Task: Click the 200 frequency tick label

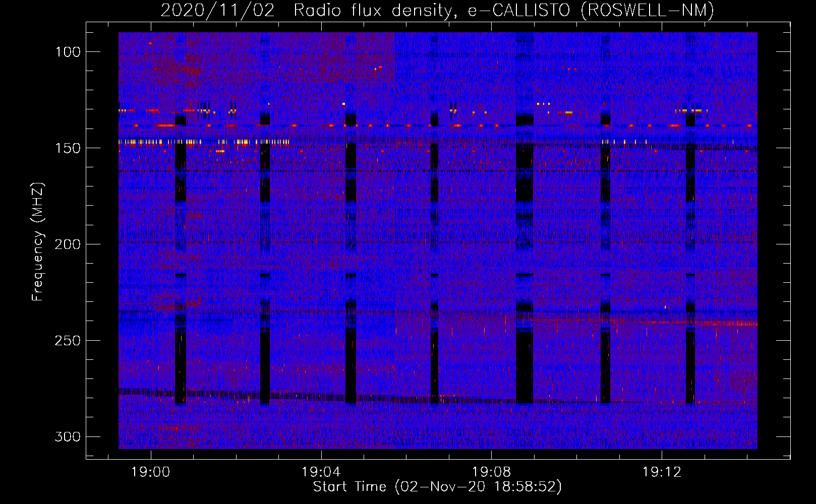Action: (68, 244)
